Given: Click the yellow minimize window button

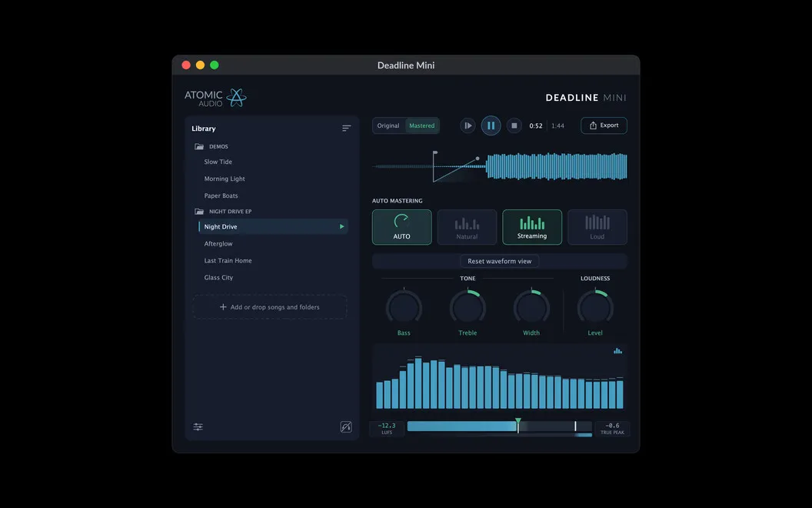Looking at the screenshot, I should [201, 65].
